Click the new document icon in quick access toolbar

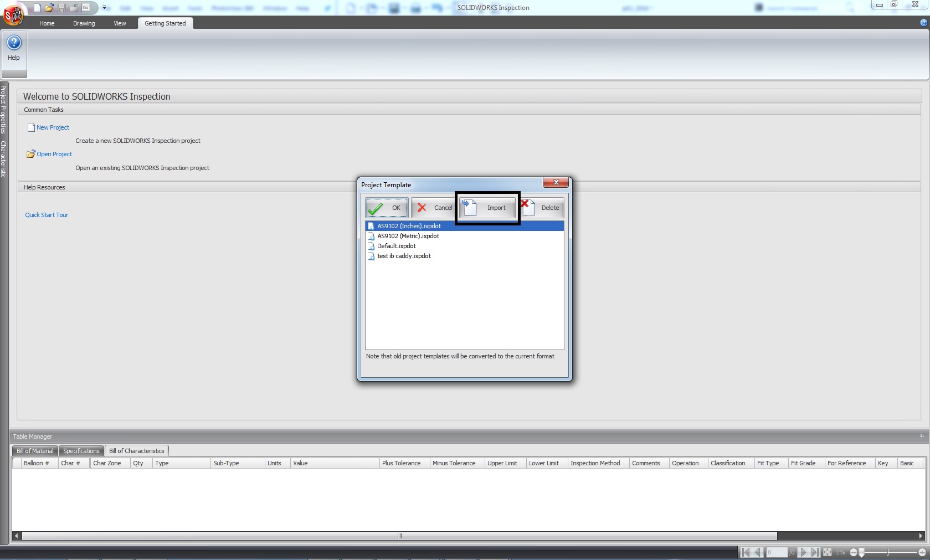click(37, 8)
